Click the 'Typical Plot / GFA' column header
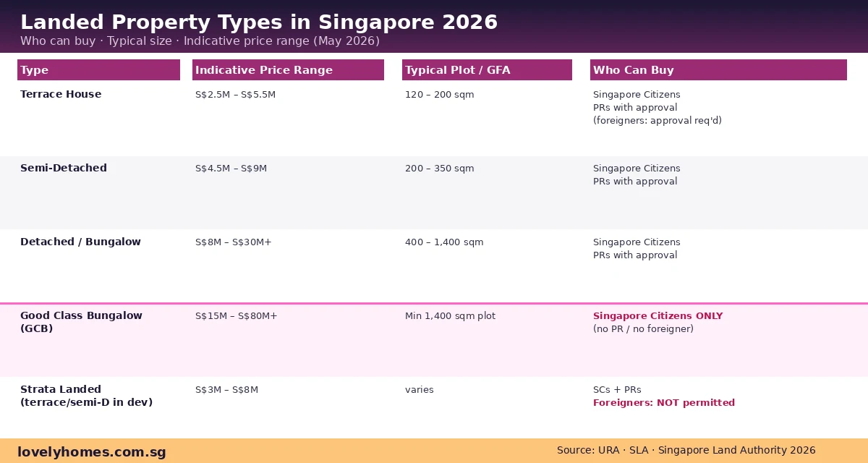This screenshot has width=868, height=463. coord(487,70)
